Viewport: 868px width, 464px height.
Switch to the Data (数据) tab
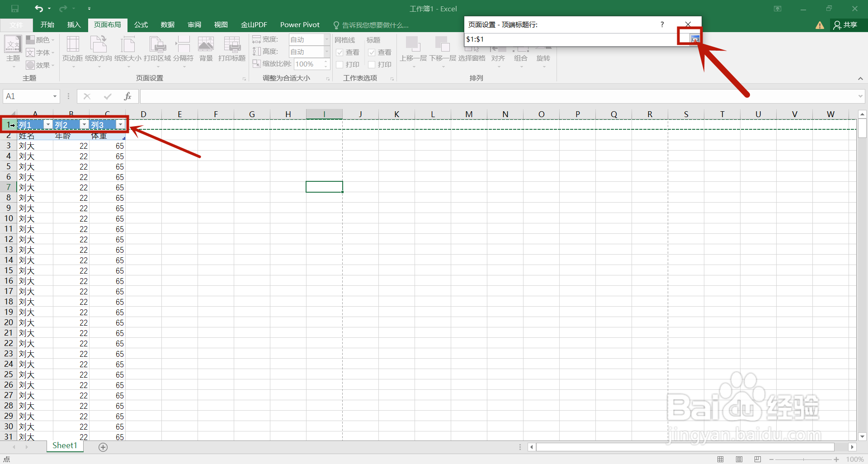click(x=168, y=25)
